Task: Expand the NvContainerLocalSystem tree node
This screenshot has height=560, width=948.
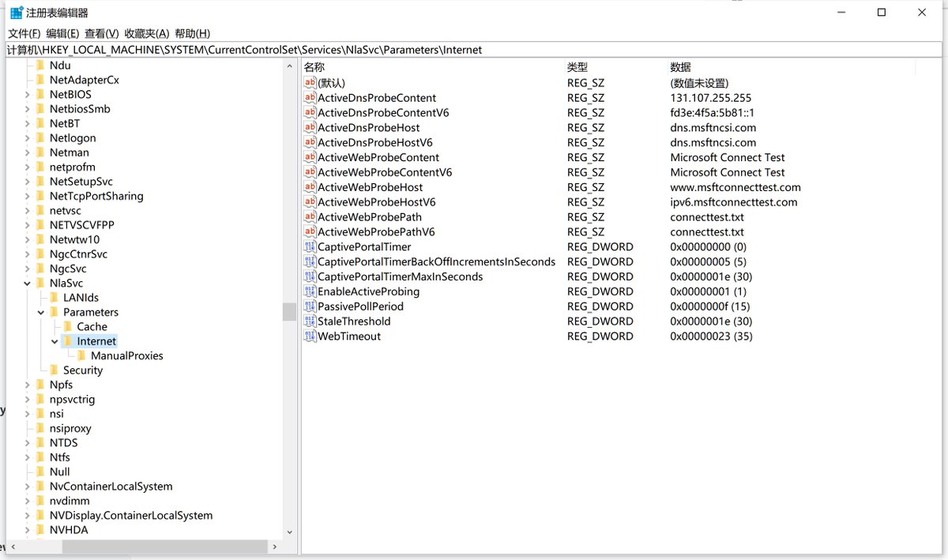Action: [x=27, y=487]
